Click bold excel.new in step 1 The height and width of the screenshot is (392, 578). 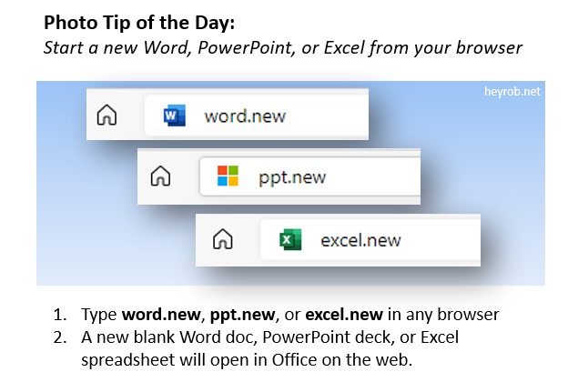(339, 315)
